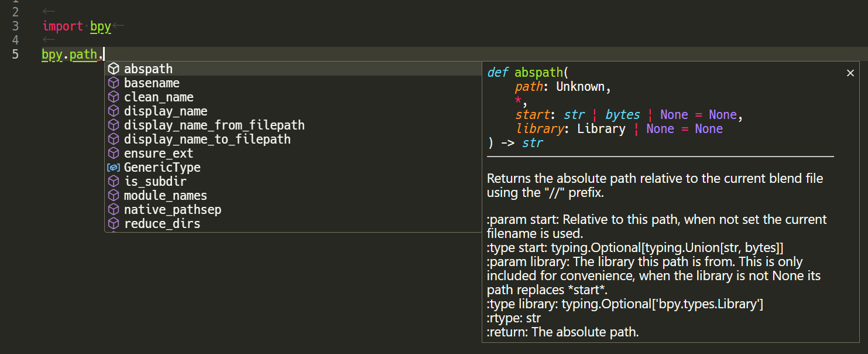Screen dimensions: 868x354
Task: Select the display_name completion
Action: 165,111
